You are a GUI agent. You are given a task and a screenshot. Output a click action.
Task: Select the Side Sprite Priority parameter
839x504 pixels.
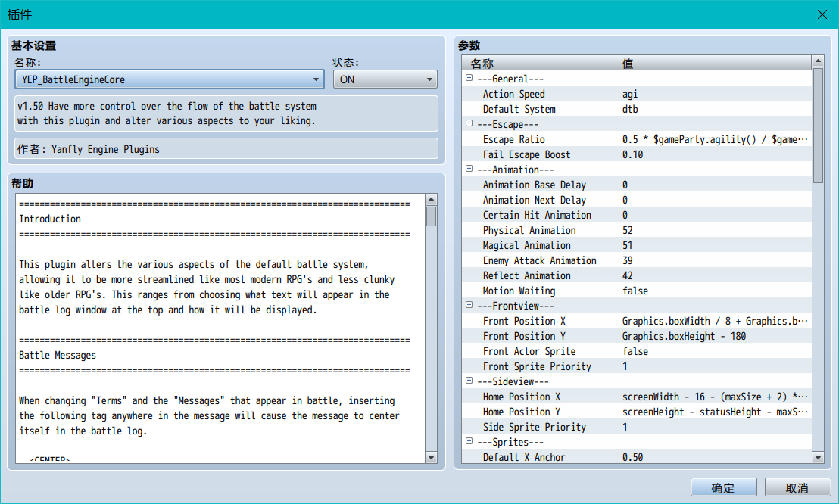point(637,427)
